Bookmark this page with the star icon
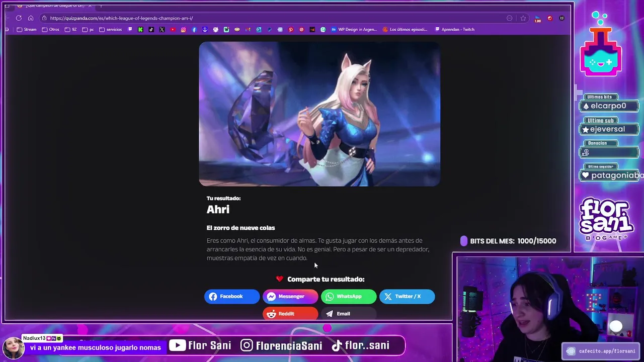This screenshot has width=644, height=362. click(523, 18)
